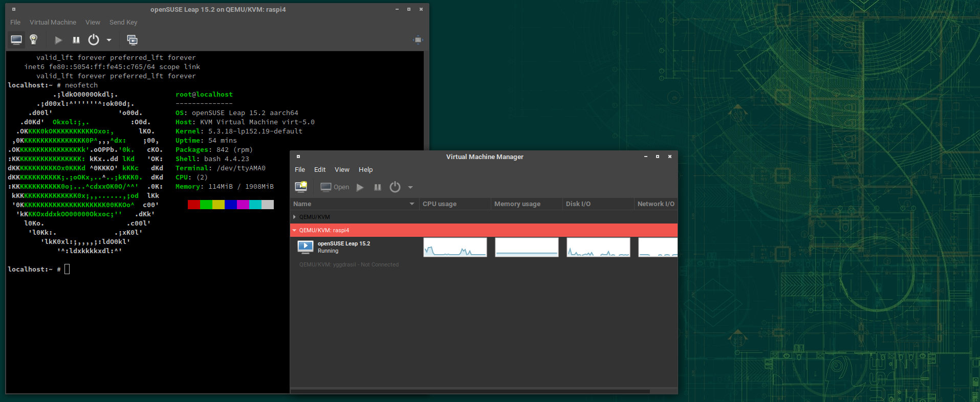Click the Memory usage graph for openSUSE Leap

pos(527,247)
